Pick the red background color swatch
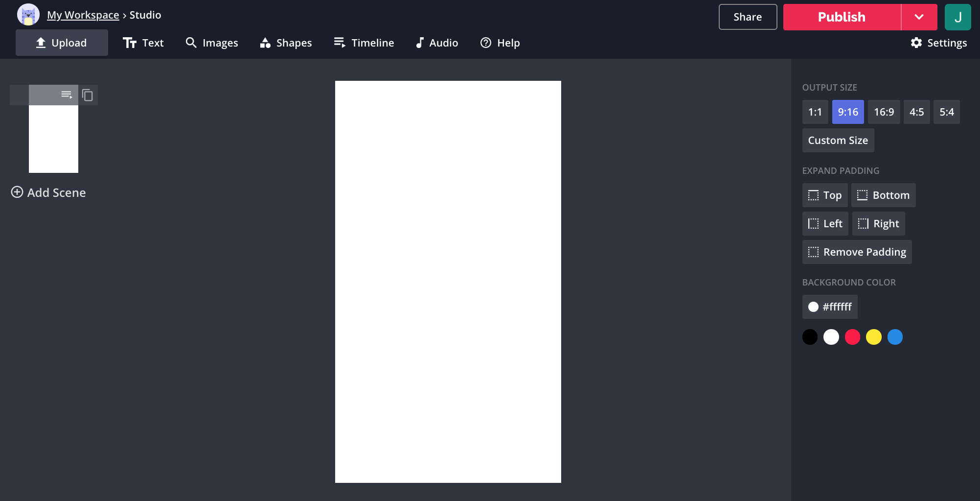Viewport: 980px width, 501px height. point(852,337)
